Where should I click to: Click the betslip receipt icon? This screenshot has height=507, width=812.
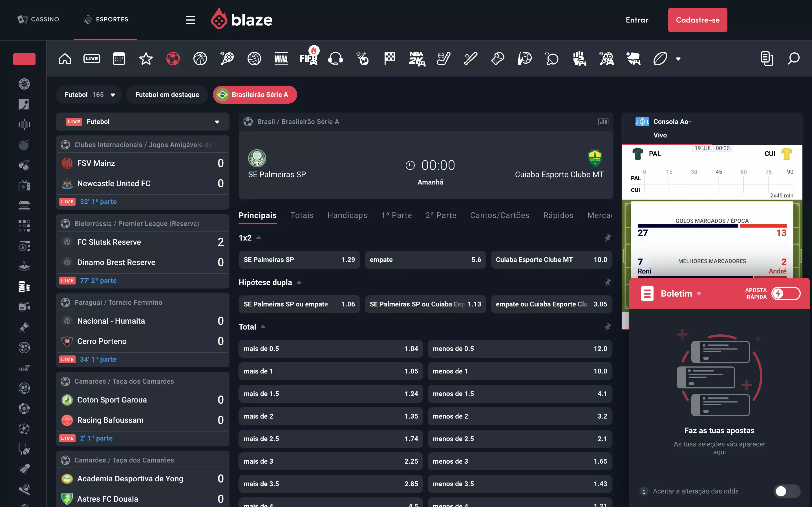(x=766, y=58)
